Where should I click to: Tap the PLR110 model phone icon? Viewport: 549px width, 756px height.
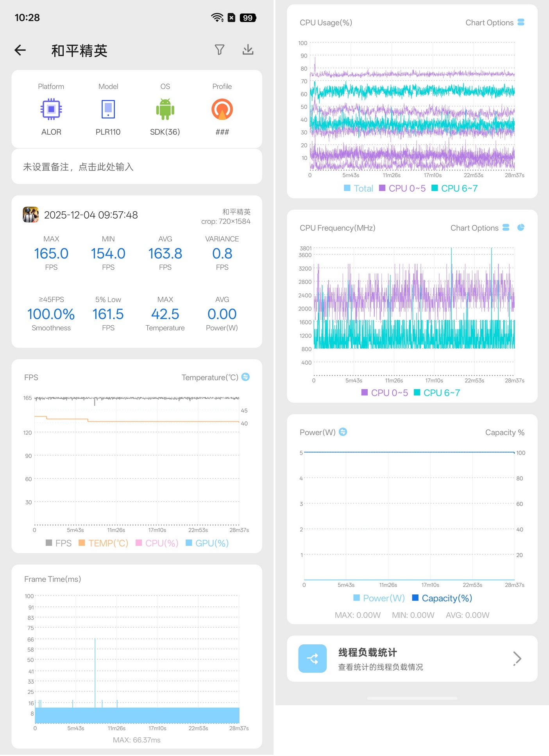point(108,109)
